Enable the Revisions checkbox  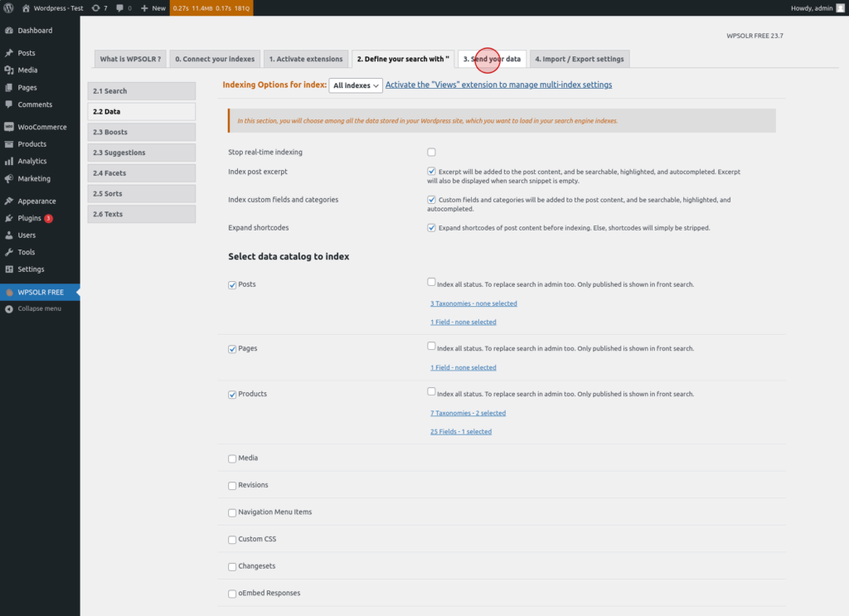coord(232,486)
